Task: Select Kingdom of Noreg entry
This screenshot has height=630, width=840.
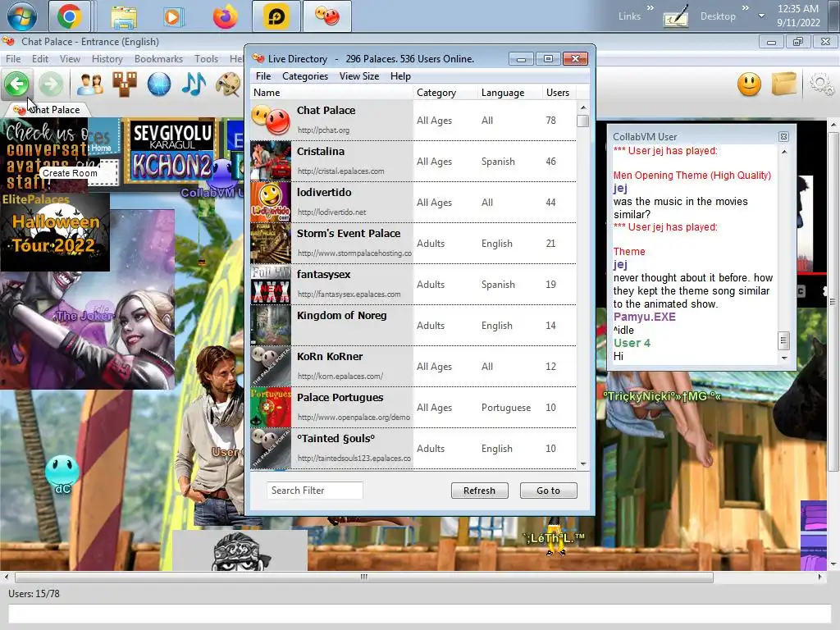Action: point(413,325)
